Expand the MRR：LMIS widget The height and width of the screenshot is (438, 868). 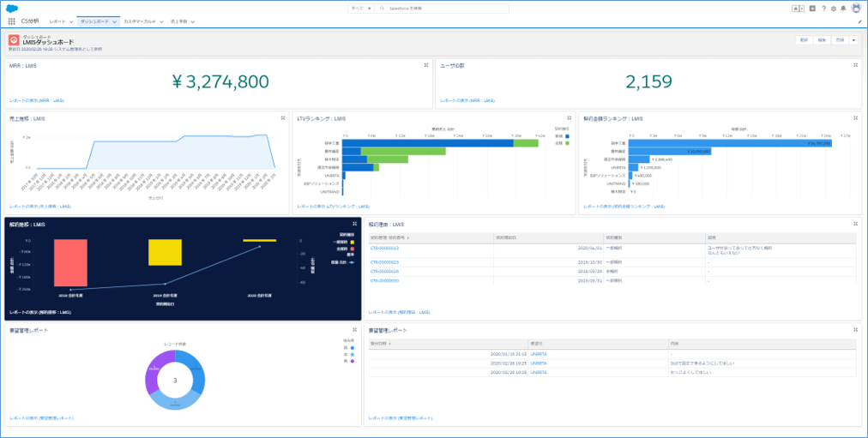[x=426, y=65]
